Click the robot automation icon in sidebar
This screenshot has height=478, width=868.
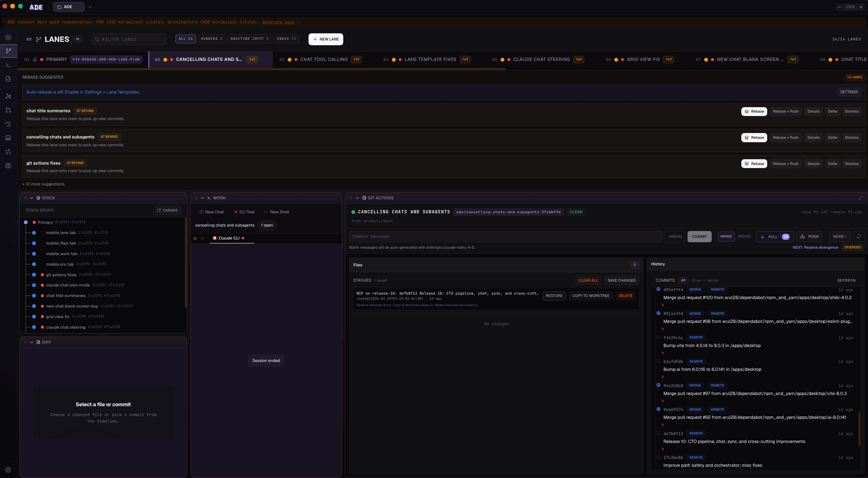[x=8, y=138]
